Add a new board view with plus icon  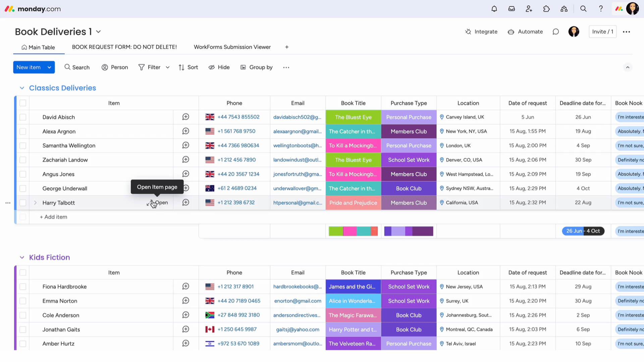tap(287, 47)
